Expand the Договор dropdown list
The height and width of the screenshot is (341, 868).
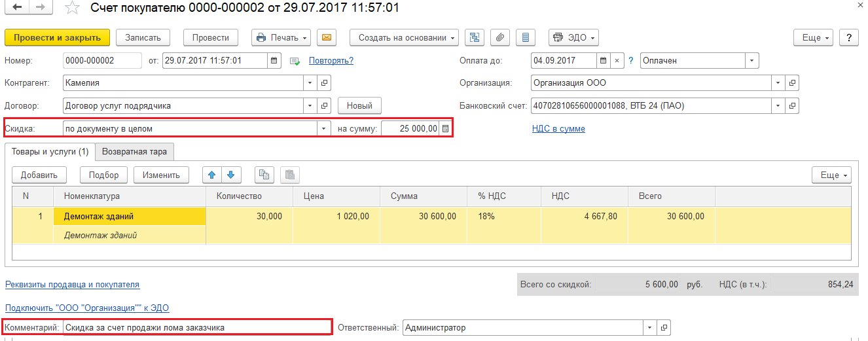[310, 105]
